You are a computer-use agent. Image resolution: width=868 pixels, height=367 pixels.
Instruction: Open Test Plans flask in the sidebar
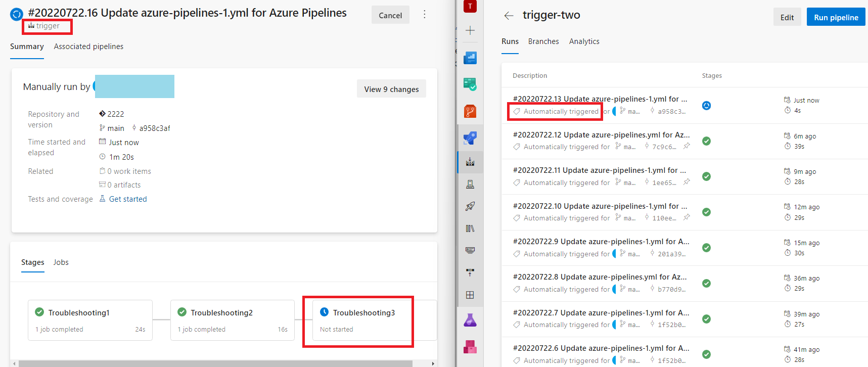(470, 320)
